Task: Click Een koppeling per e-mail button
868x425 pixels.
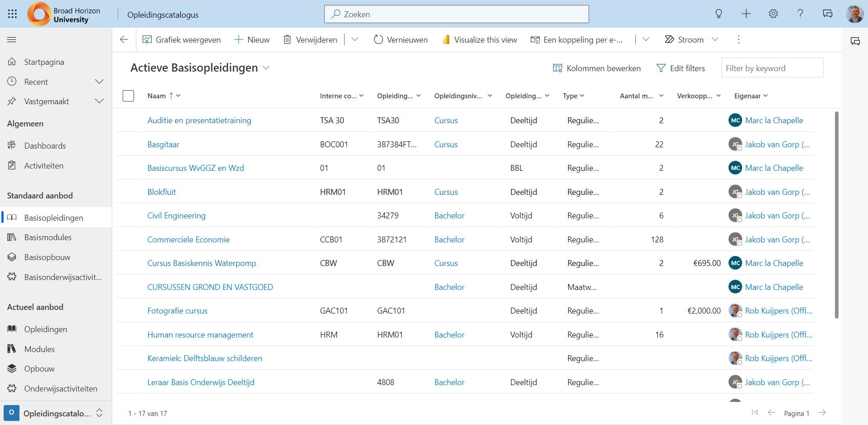Action: pos(576,40)
